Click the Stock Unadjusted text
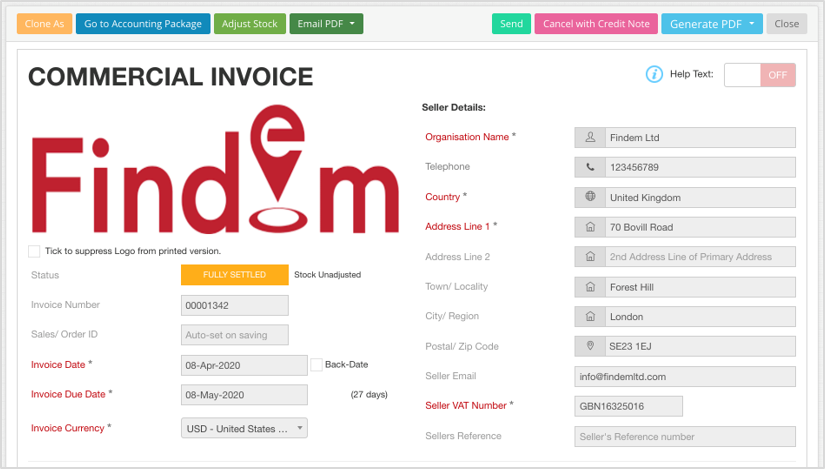Image resolution: width=825 pixels, height=469 pixels. pos(327,275)
